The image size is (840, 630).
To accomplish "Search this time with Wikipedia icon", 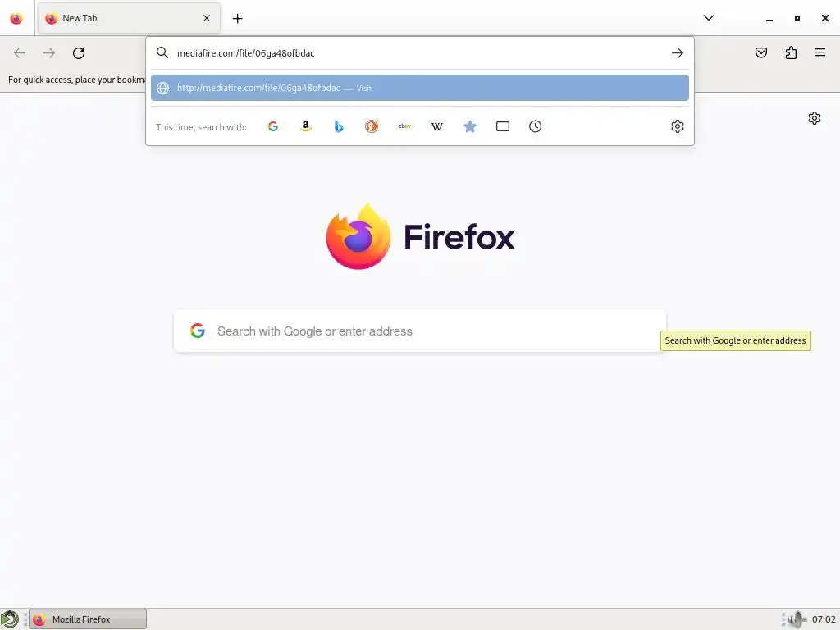I will tap(437, 126).
